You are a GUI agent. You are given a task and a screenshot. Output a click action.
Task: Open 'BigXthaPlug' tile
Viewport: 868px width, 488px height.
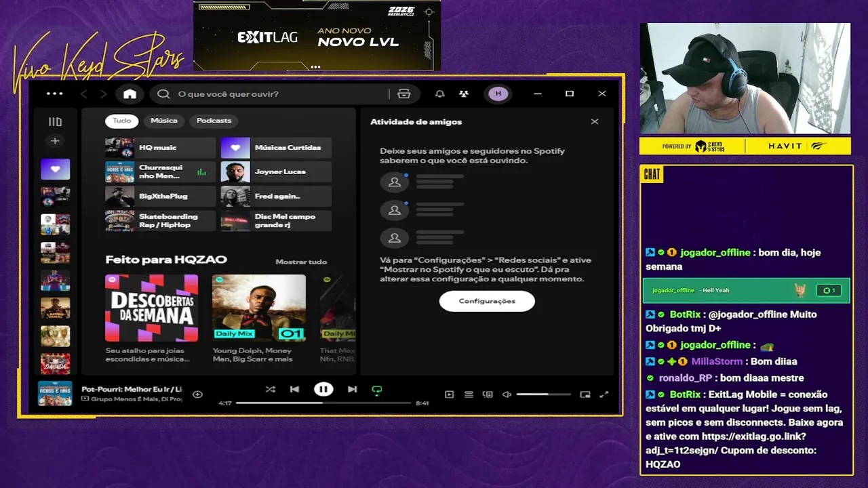(161, 197)
